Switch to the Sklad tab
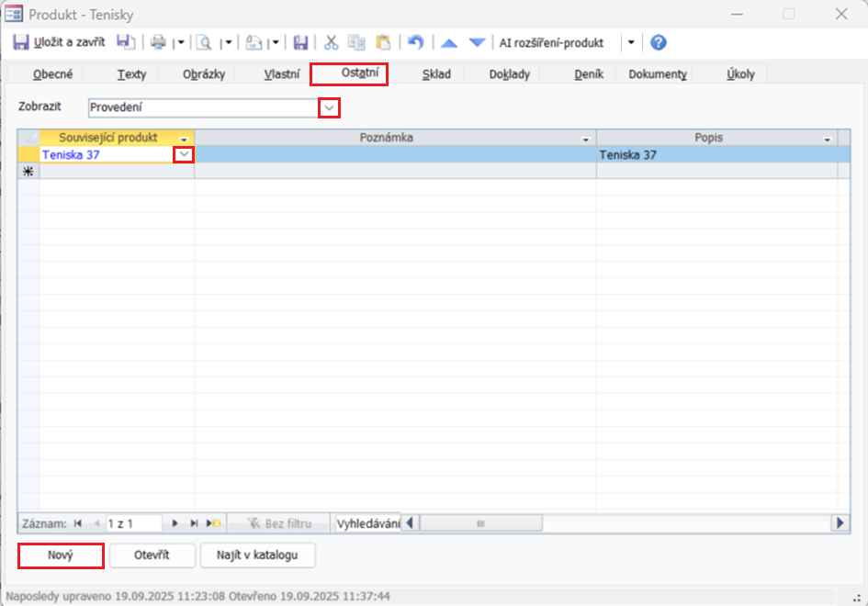The image size is (868, 606). (x=436, y=74)
